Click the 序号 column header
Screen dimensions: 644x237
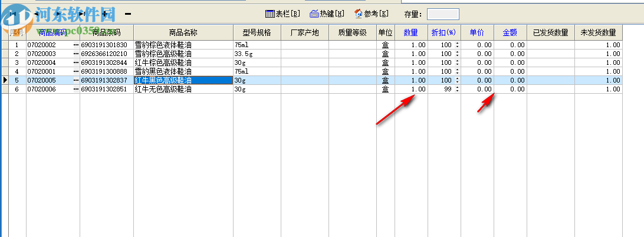[x=17, y=33]
